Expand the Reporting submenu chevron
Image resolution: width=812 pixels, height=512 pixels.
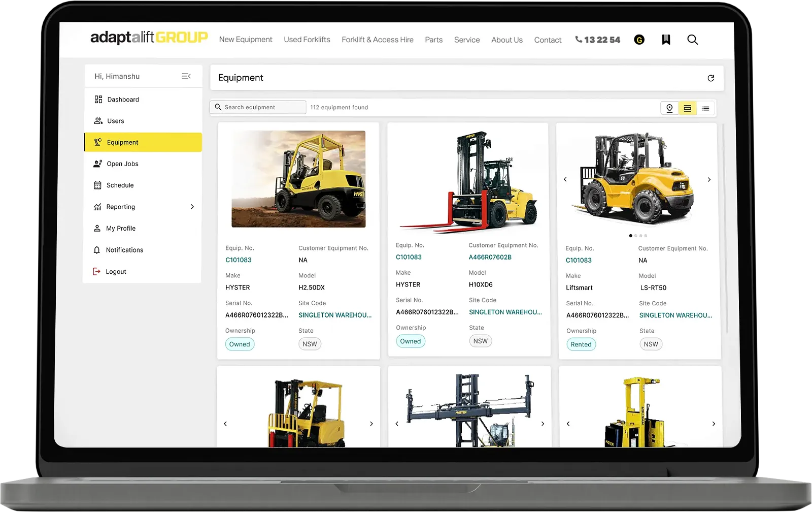(192, 207)
